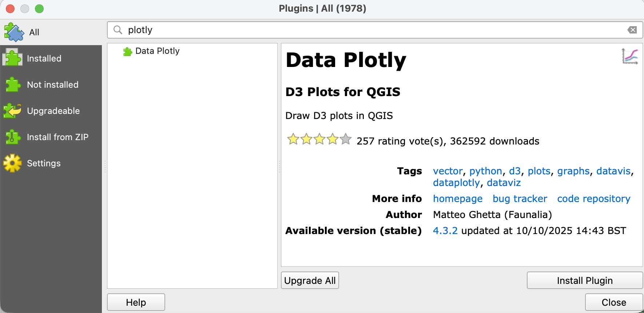Viewport: 644px width, 313px height.
Task: Open the plugin homepage link
Action: pos(458,199)
